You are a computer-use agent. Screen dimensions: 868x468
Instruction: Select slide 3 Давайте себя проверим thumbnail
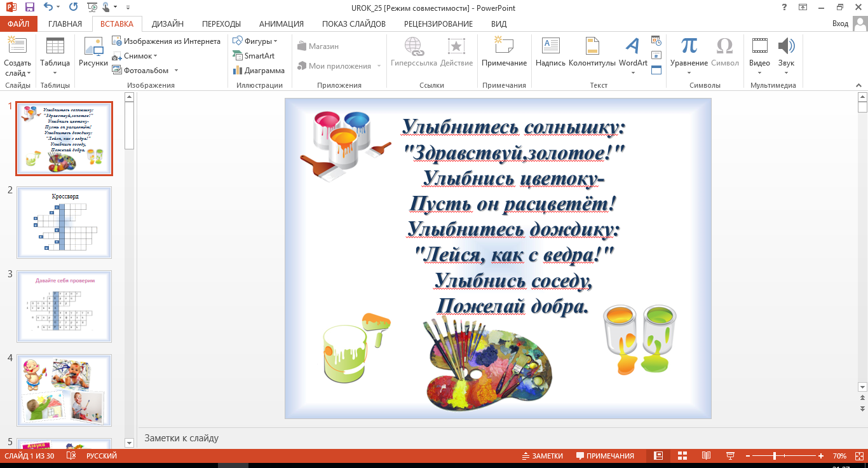tap(64, 306)
